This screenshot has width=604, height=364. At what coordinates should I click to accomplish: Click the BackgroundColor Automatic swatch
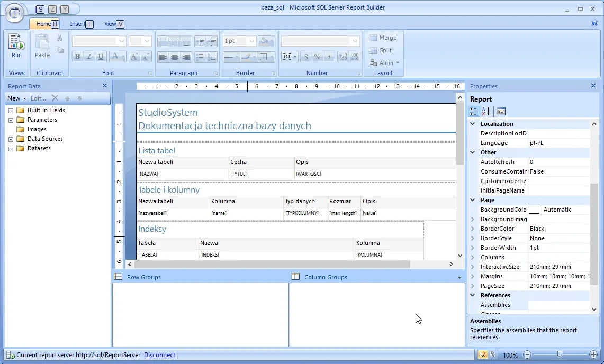tap(534, 210)
